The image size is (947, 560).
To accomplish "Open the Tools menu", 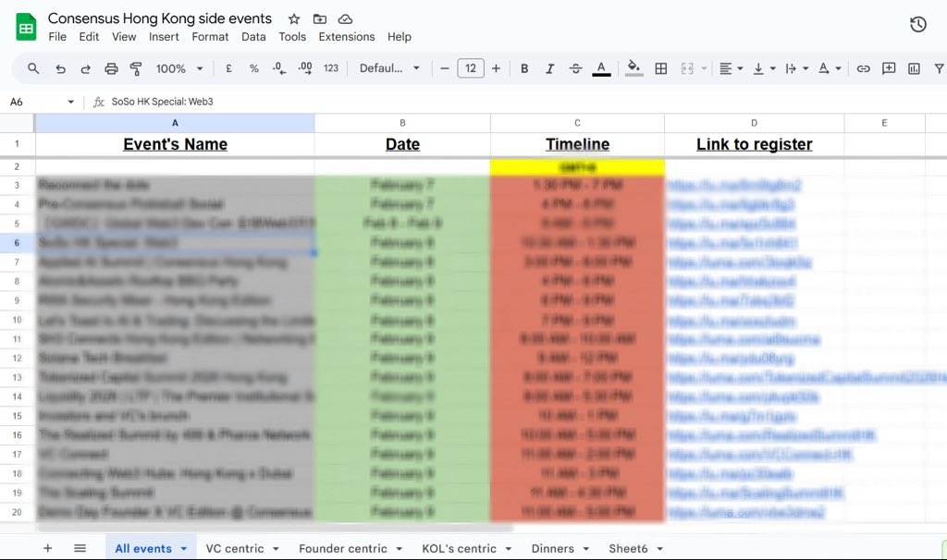I will click(x=292, y=37).
